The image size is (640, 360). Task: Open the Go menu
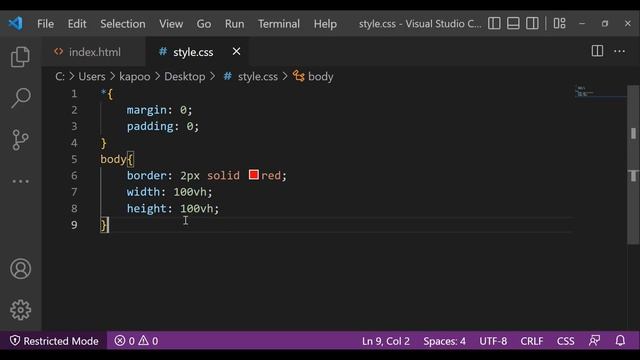(204, 24)
